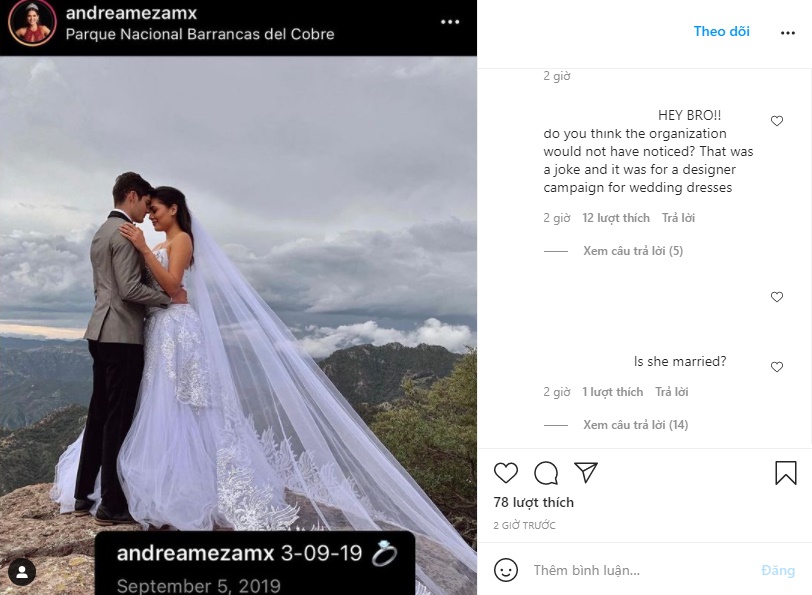
Task: View the '78 lượt thích' likes list
Action: coord(533,502)
